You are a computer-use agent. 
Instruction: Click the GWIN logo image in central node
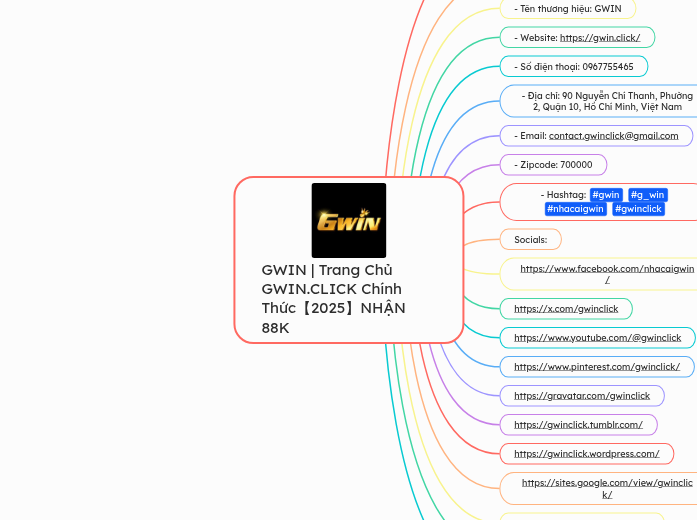[x=349, y=220]
